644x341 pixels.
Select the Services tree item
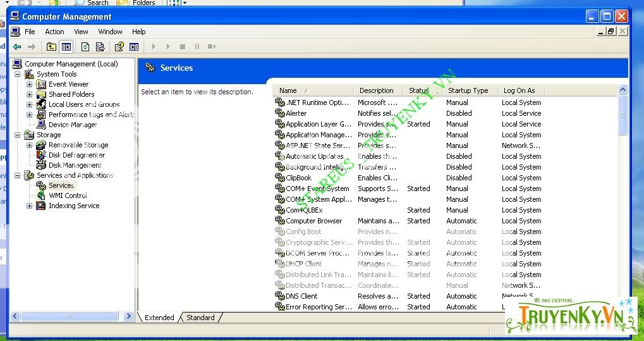pyautogui.click(x=61, y=185)
